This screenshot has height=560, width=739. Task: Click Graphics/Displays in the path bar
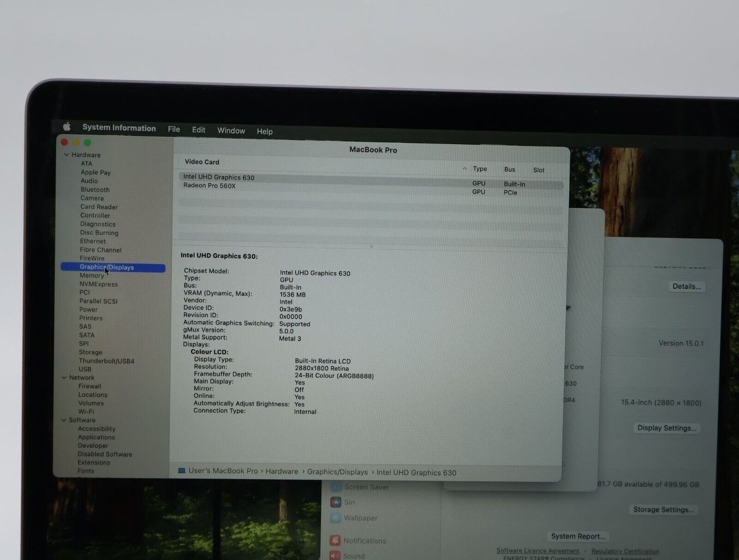[338, 472]
